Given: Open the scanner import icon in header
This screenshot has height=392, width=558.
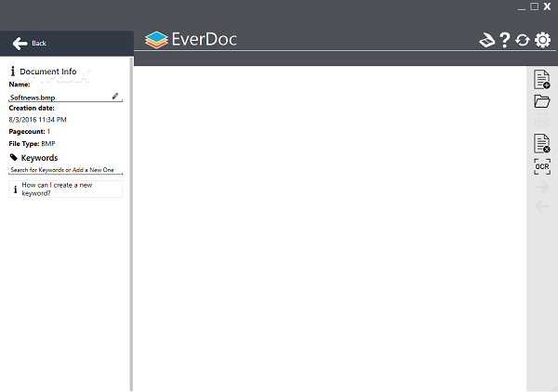Looking at the screenshot, I should pyautogui.click(x=486, y=40).
